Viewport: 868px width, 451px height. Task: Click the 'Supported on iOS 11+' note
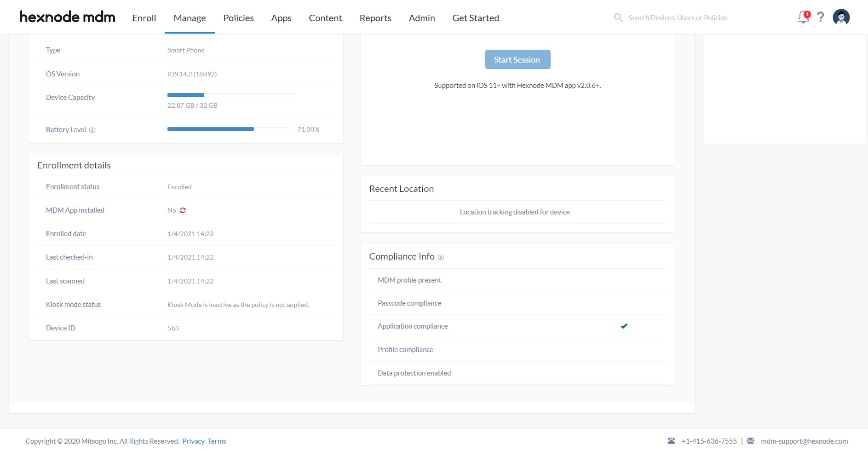point(517,86)
